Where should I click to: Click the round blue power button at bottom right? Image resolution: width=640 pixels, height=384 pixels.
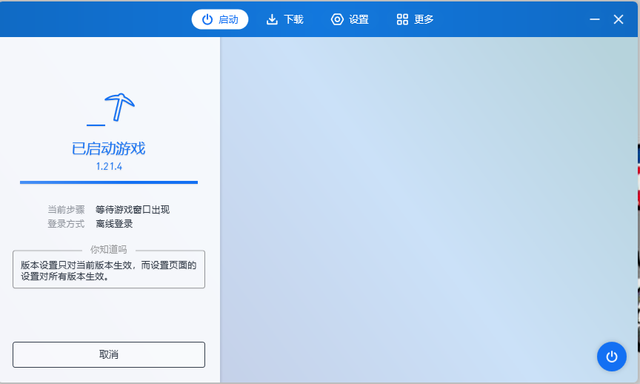(x=611, y=357)
